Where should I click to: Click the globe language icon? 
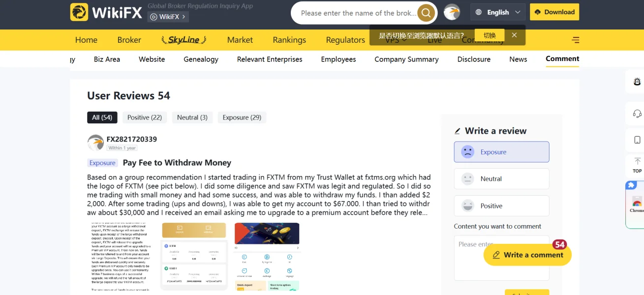click(x=479, y=12)
